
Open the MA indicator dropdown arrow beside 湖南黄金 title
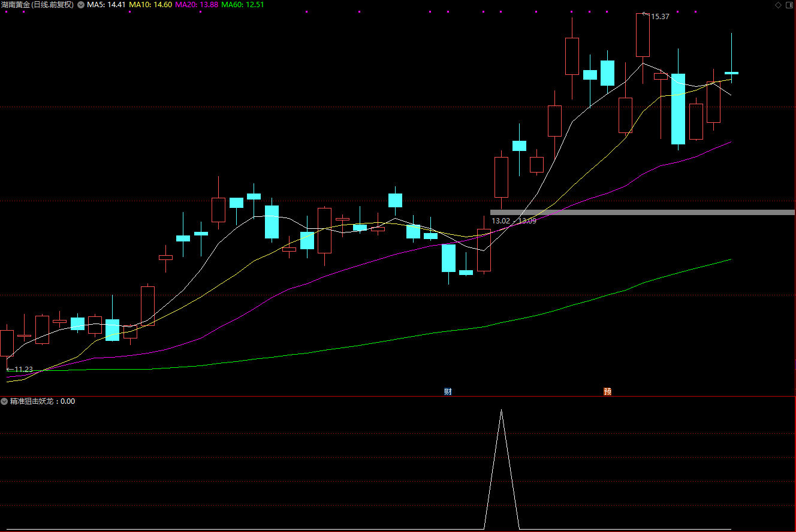click(x=81, y=5)
